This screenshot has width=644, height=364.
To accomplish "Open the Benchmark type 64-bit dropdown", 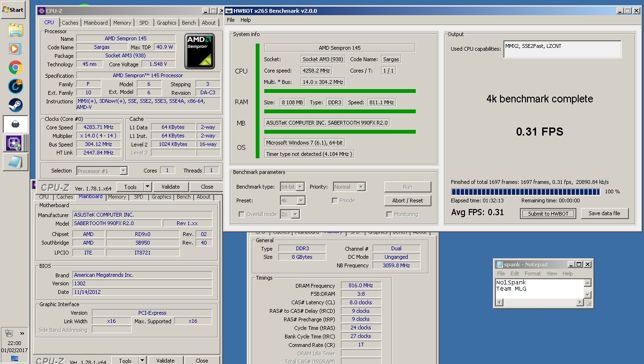I will click(x=293, y=187).
